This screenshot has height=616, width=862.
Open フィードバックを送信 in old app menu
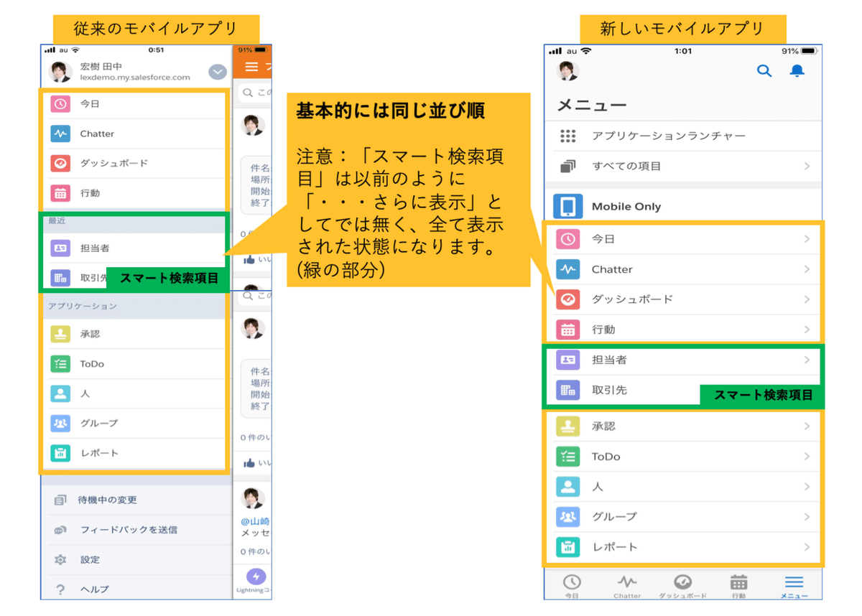click(136, 530)
